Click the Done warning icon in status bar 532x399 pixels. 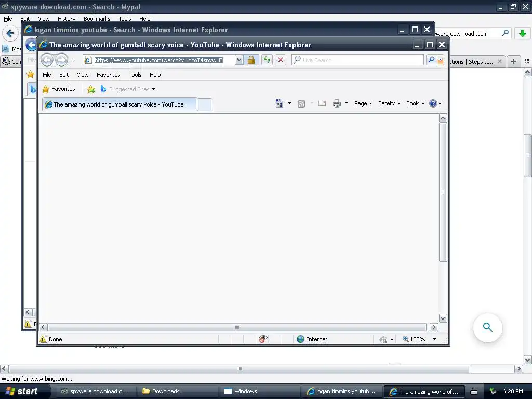43,339
